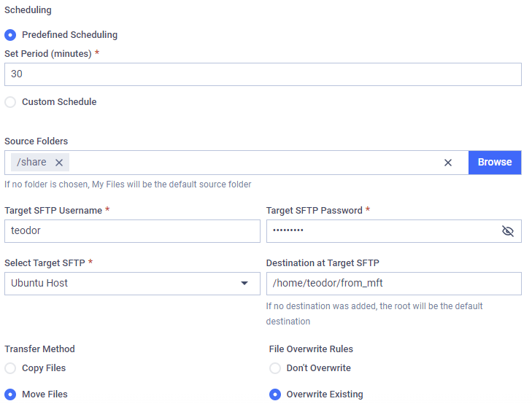Reveal the Target SFTP password
Screen dimensions: 532x420
508,231
